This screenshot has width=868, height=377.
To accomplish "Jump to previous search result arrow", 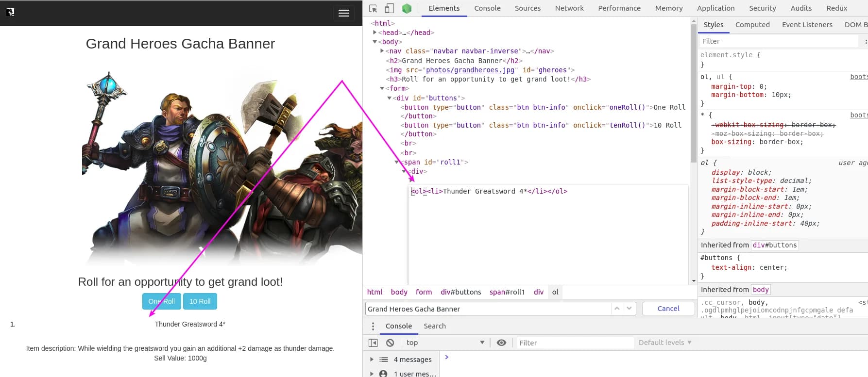I will (617, 309).
